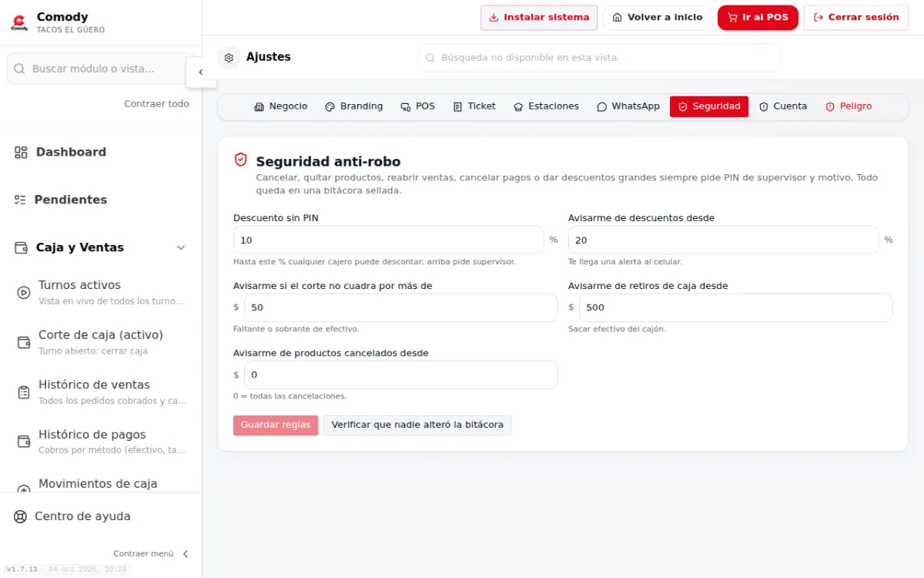Click the Dashboard grid icon
Viewport: 924px width, 578px height.
tap(21, 153)
